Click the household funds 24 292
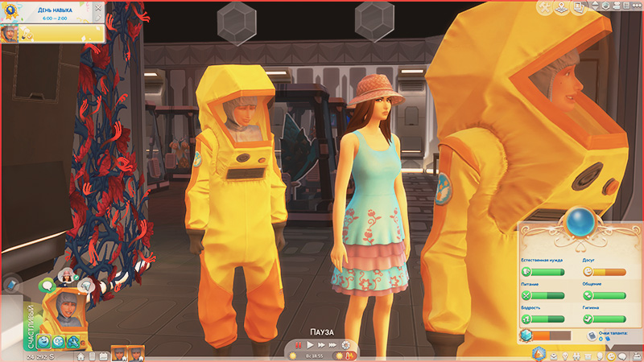The width and height of the screenshot is (644, 362). click(x=41, y=356)
